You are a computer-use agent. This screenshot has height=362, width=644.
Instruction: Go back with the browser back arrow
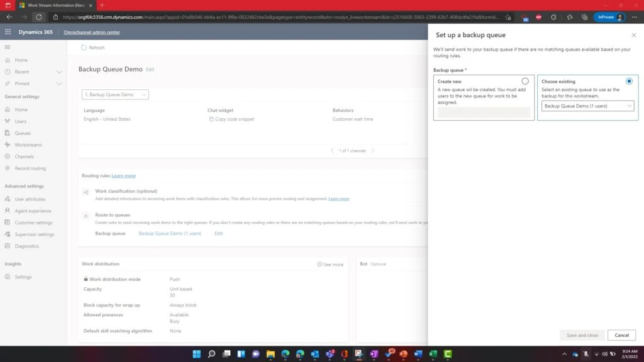9,17
